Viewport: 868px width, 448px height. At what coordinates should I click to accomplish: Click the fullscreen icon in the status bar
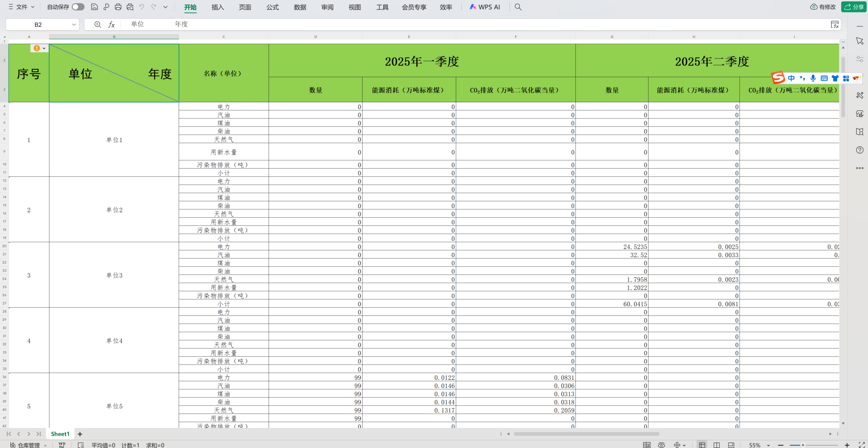click(862, 445)
